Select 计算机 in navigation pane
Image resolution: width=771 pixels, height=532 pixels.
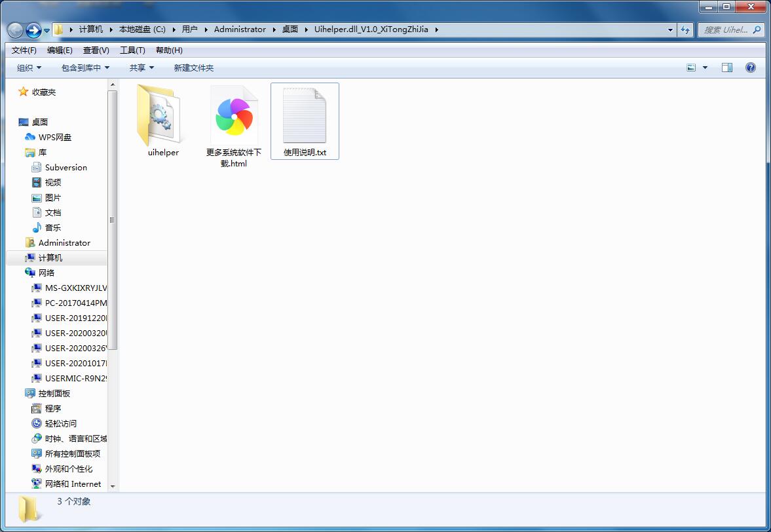click(50, 257)
